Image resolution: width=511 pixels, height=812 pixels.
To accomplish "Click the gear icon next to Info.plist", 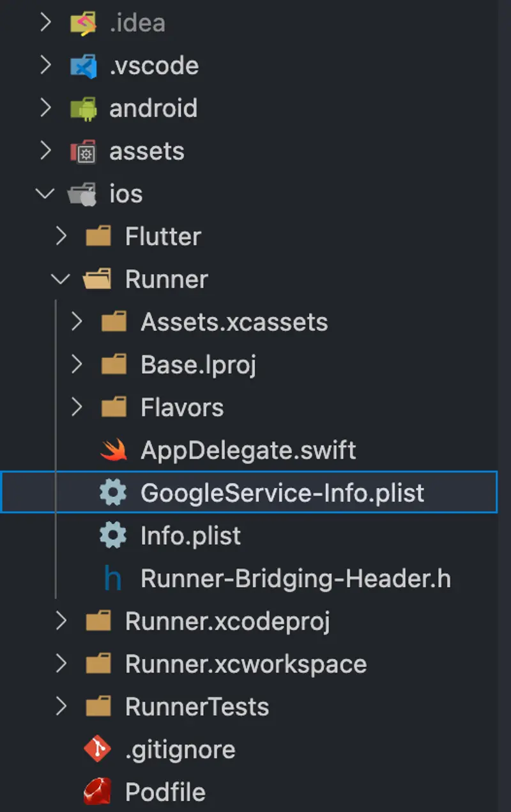I will (x=113, y=535).
